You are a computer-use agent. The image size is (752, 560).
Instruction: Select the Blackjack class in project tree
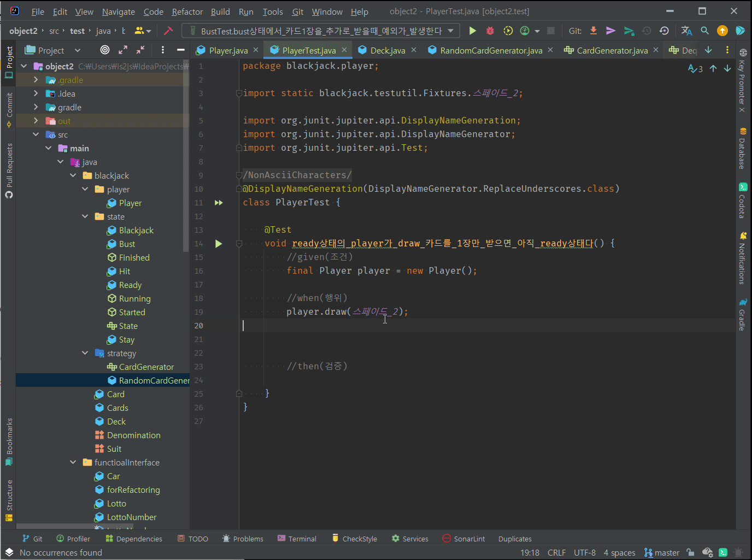(136, 231)
